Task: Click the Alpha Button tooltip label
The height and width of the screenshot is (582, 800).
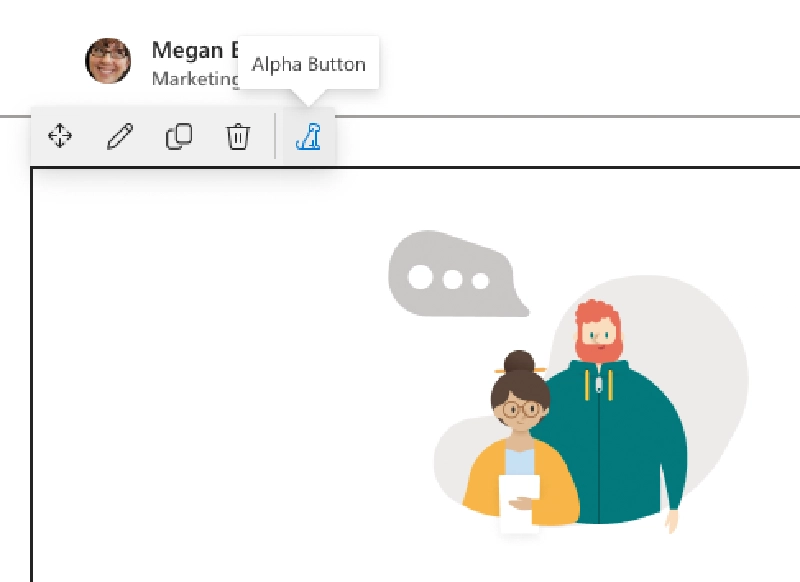Action: [308, 65]
